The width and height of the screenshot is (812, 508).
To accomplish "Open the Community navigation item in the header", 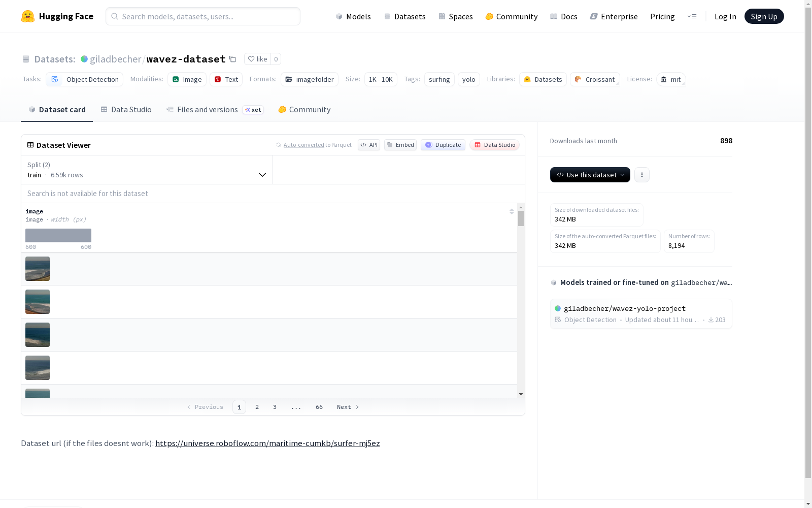I will (512, 16).
